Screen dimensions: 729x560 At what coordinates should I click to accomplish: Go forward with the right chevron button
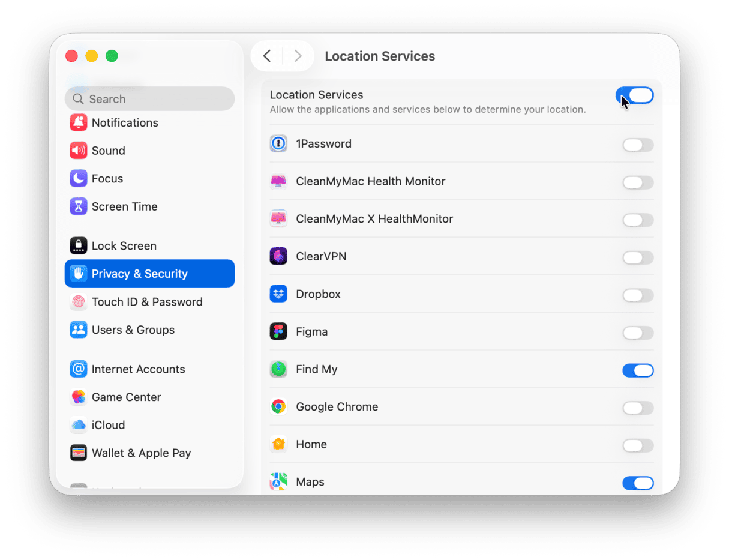(x=298, y=56)
